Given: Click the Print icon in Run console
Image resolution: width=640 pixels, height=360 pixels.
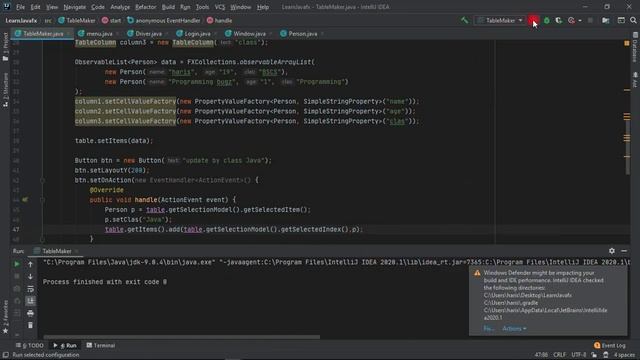Looking at the screenshot, I should click(30, 313).
